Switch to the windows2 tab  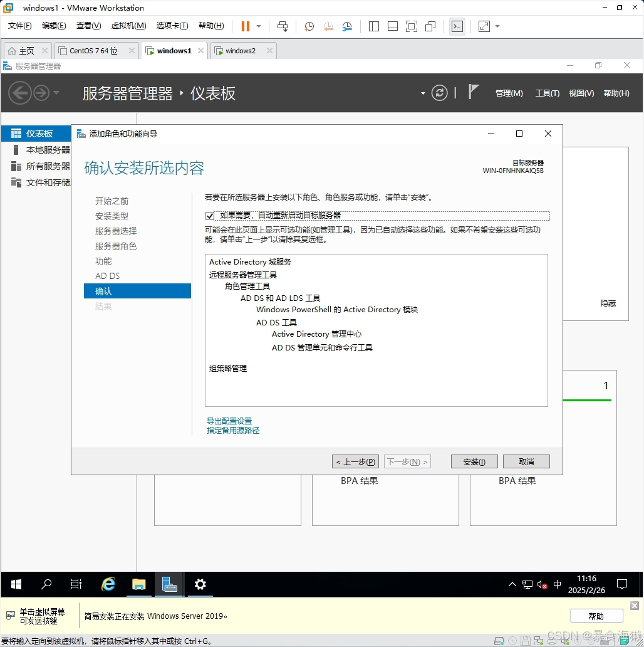[241, 51]
